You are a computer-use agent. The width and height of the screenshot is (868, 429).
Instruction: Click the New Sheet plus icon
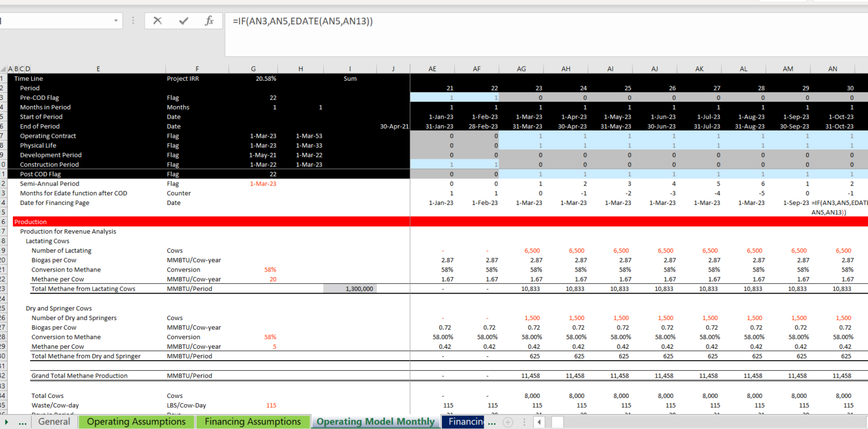click(x=507, y=422)
